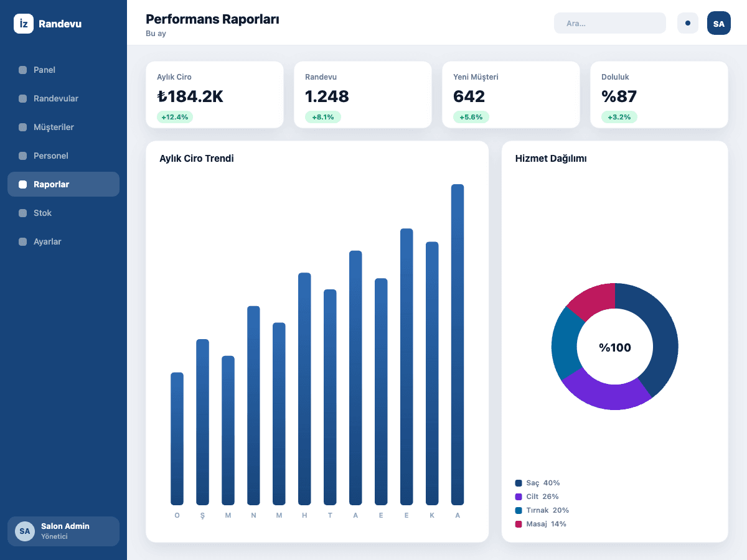Click the Hizmet Dağılımı card title
The width and height of the screenshot is (747, 560).
pyautogui.click(x=551, y=158)
